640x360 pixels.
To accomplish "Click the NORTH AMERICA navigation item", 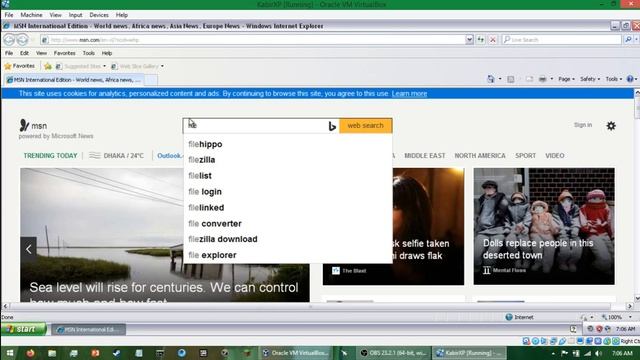I will (x=480, y=156).
